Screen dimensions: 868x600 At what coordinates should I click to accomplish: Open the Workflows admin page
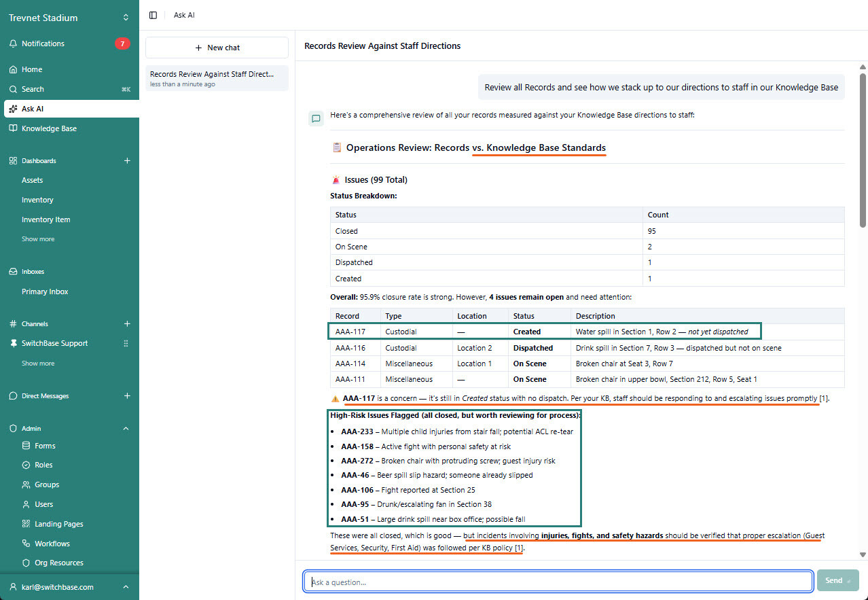pyautogui.click(x=52, y=544)
